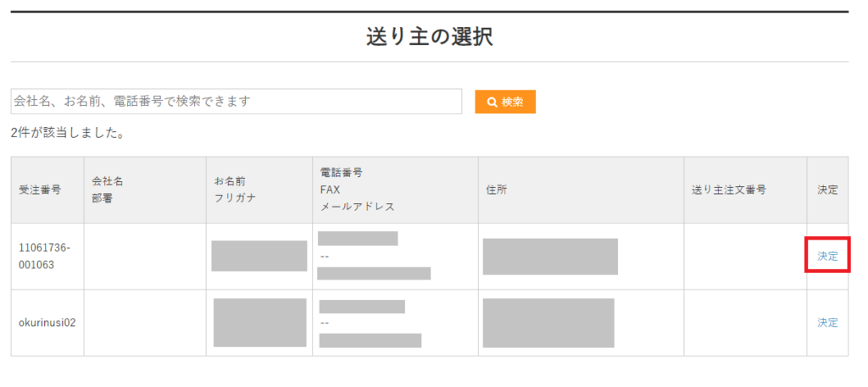Click the redacted name in okurinusi02 row
The height and width of the screenshot is (387, 868).
[259, 323]
